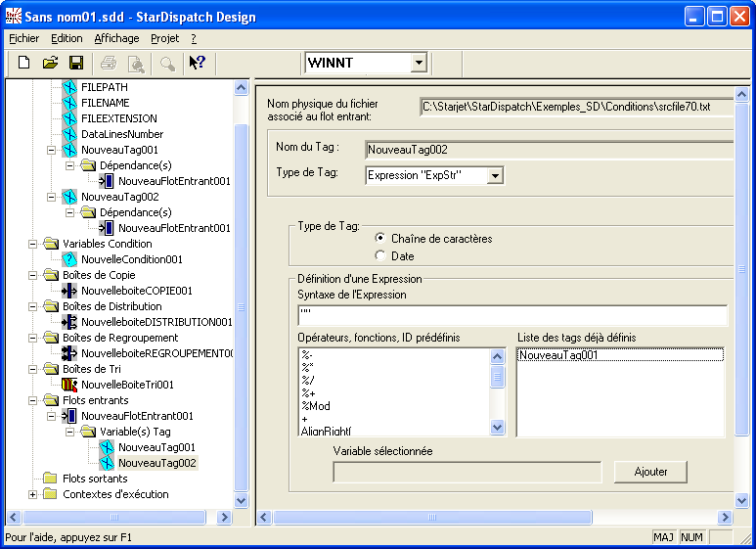The image size is (756, 549).
Task: Open the 'Type de Tag' combo box
Action: (x=495, y=175)
